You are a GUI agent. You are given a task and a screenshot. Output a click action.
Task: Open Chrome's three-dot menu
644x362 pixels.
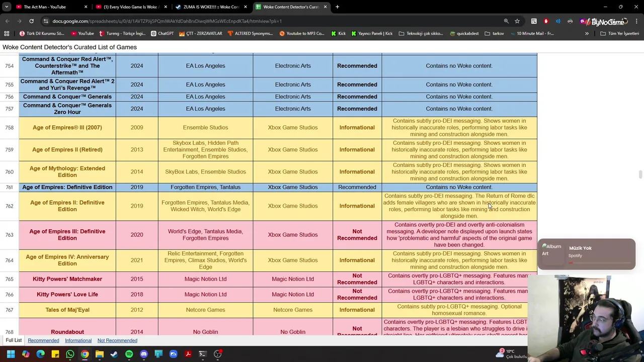[636, 21]
